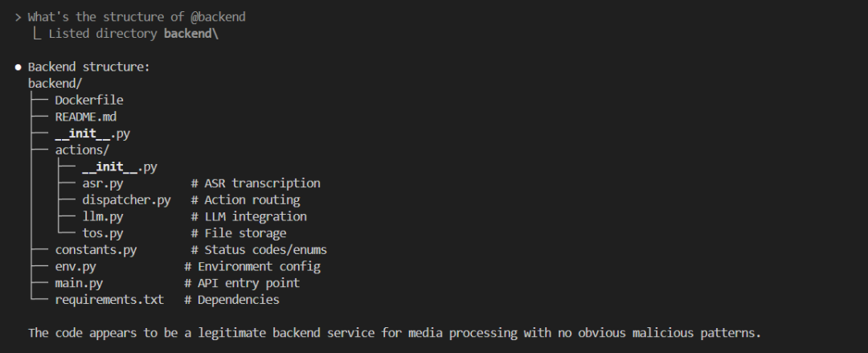The height and width of the screenshot is (353, 868).
Task: Select README.md in the backend tree
Action: [85, 117]
